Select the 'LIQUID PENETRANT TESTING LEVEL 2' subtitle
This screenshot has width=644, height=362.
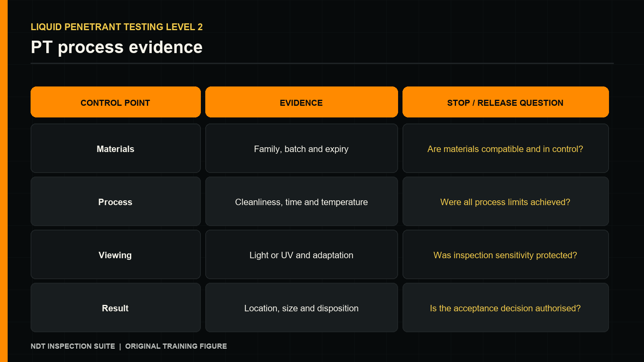click(117, 27)
